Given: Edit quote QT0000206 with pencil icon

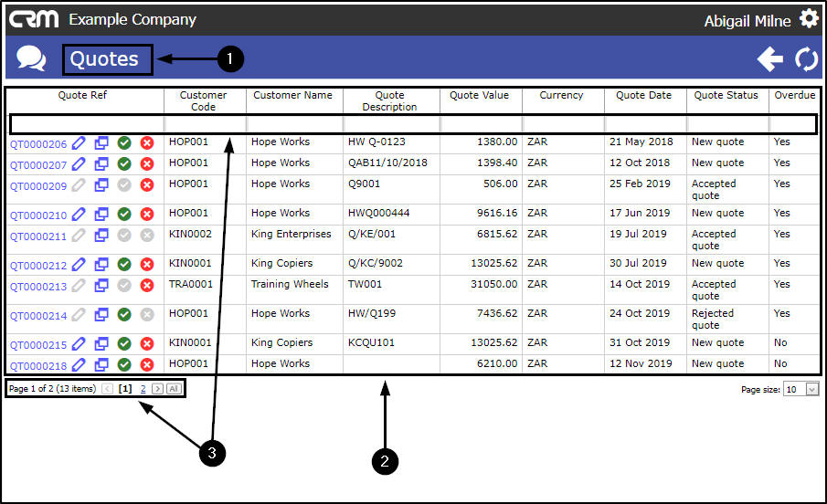Looking at the screenshot, I should (x=79, y=142).
